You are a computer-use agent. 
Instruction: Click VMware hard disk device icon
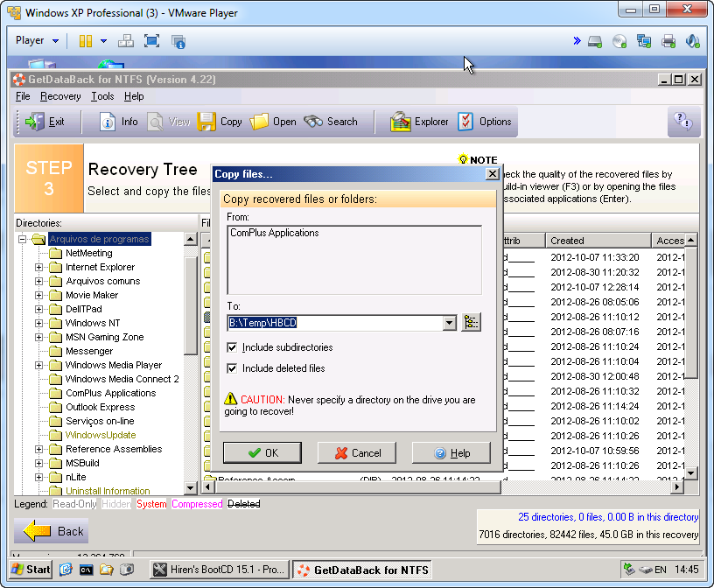[595, 41]
